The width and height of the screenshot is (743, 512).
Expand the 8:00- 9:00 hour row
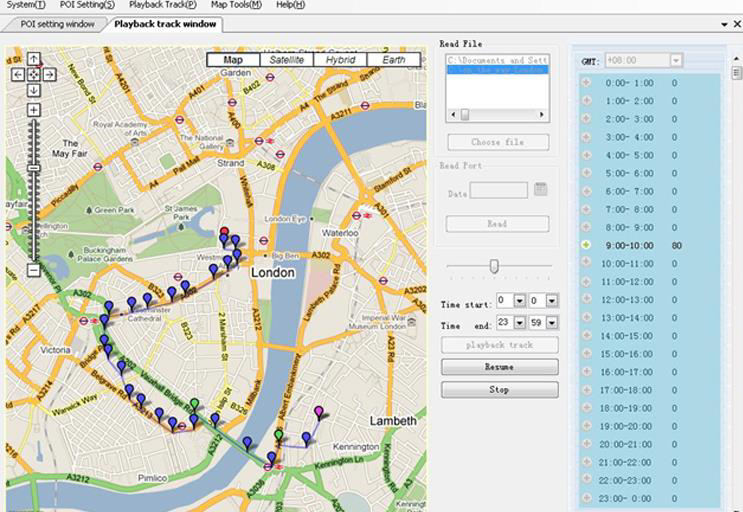click(587, 227)
